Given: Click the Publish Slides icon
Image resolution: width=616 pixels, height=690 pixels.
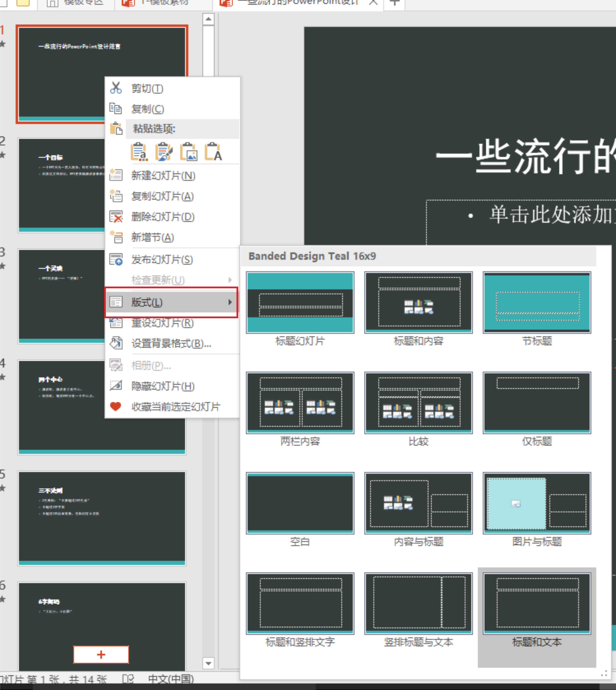Looking at the screenshot, I should coord(116,260).
